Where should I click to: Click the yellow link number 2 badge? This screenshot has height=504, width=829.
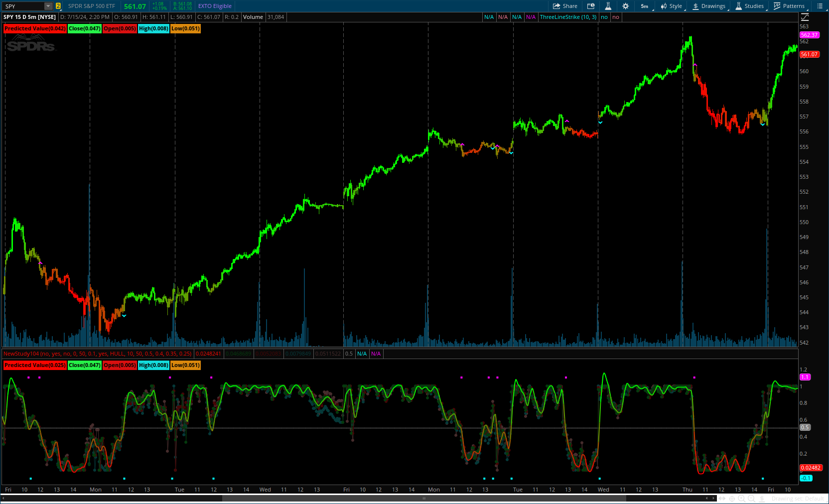click(x=58, y=6)
